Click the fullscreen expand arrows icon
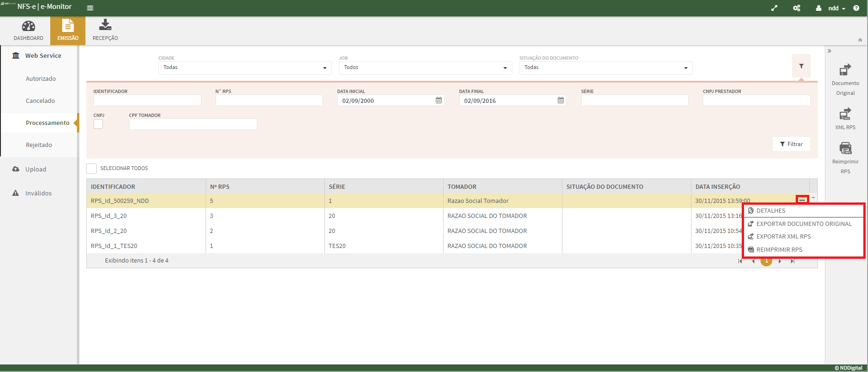The width and height of the screenshot is (868, 372). (x=774, y=8)
